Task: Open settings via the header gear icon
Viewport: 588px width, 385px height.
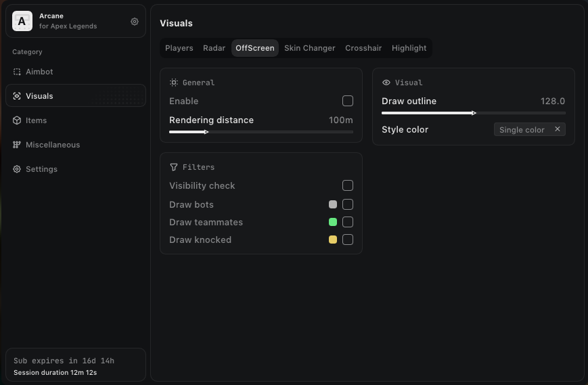Action: coord(135,22)
